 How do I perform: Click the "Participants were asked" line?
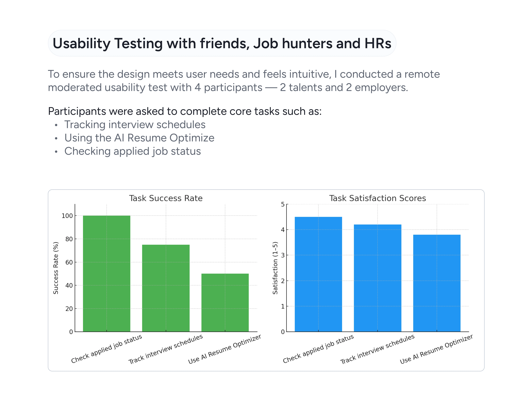(184, 111)
